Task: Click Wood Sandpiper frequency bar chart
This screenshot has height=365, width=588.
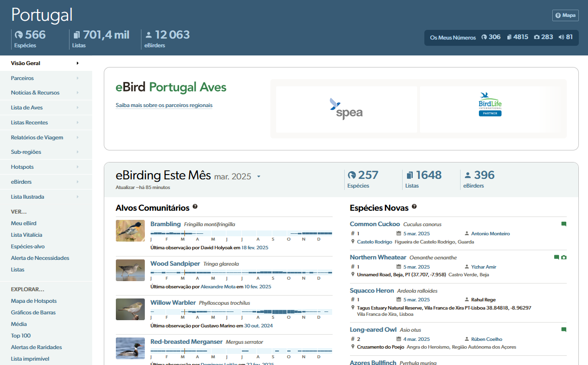Action: 241,273
